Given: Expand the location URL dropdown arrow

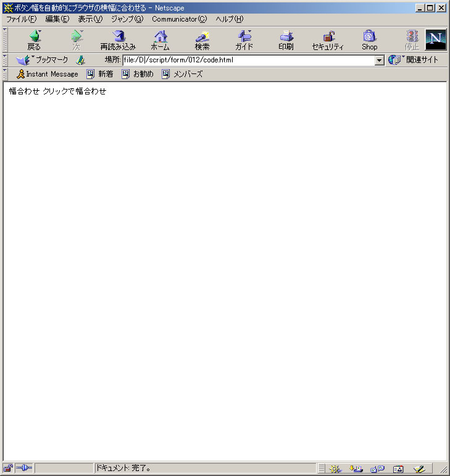Looking at the screenshot, I should tap(379, 60).
